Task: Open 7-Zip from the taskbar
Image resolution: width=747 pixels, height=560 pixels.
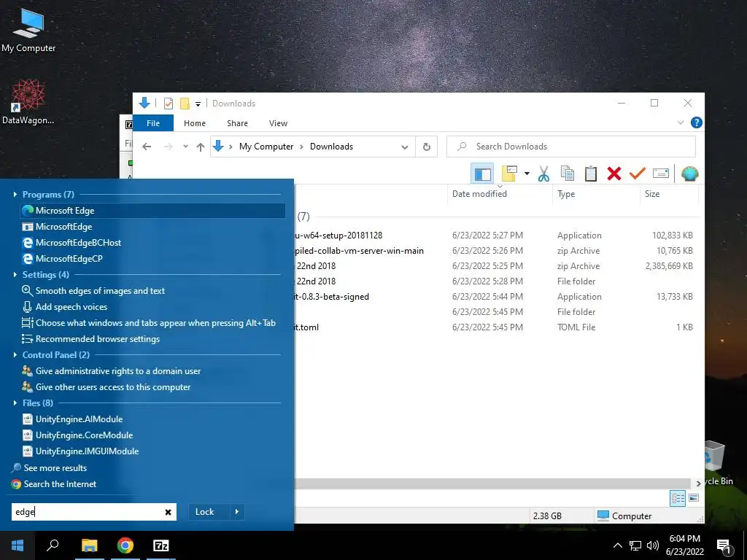Action: [x=161, y=545]
